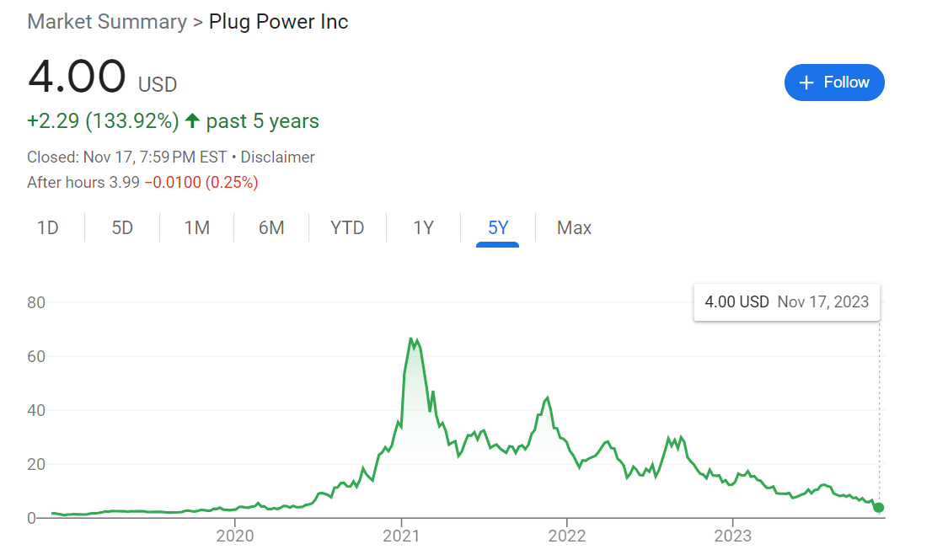View the 1Y price history tab
Image resolution: width=932 pixels, height=560 pixels.
423,227
